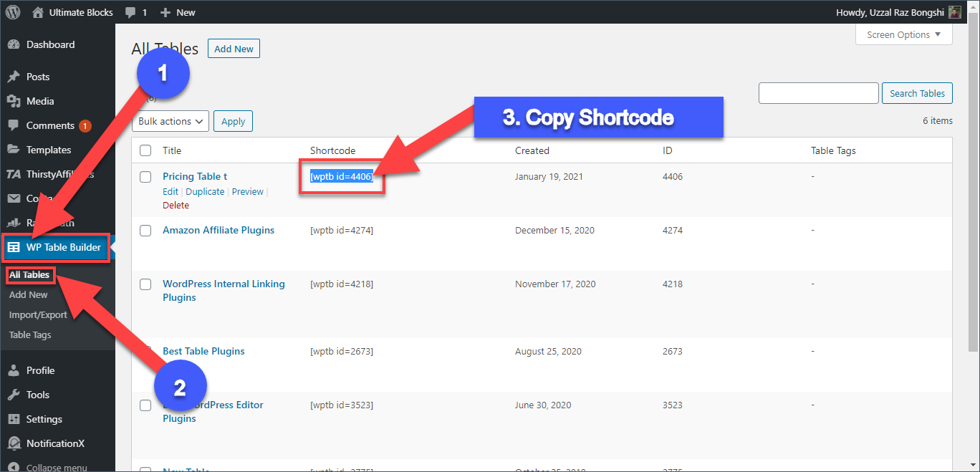Viewport: 980px width, 472px height.
Task: Click the Tools wrench icon
Action: pos(14,395)
